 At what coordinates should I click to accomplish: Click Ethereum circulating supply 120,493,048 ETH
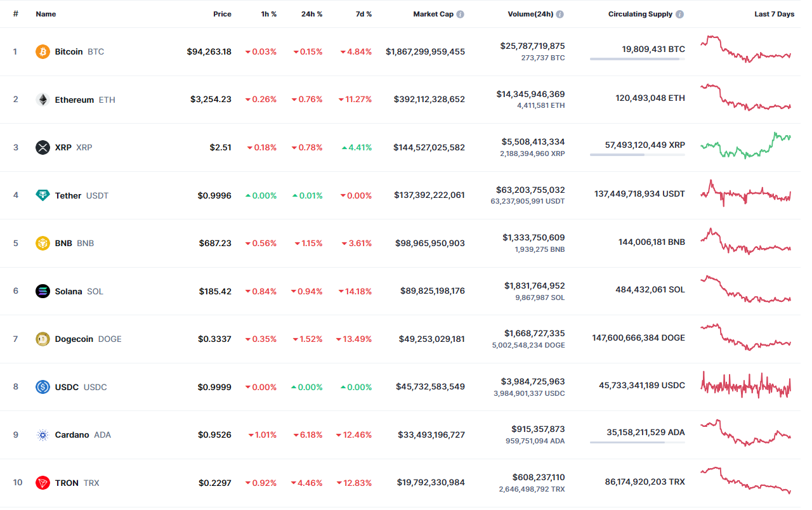(650, 98)
